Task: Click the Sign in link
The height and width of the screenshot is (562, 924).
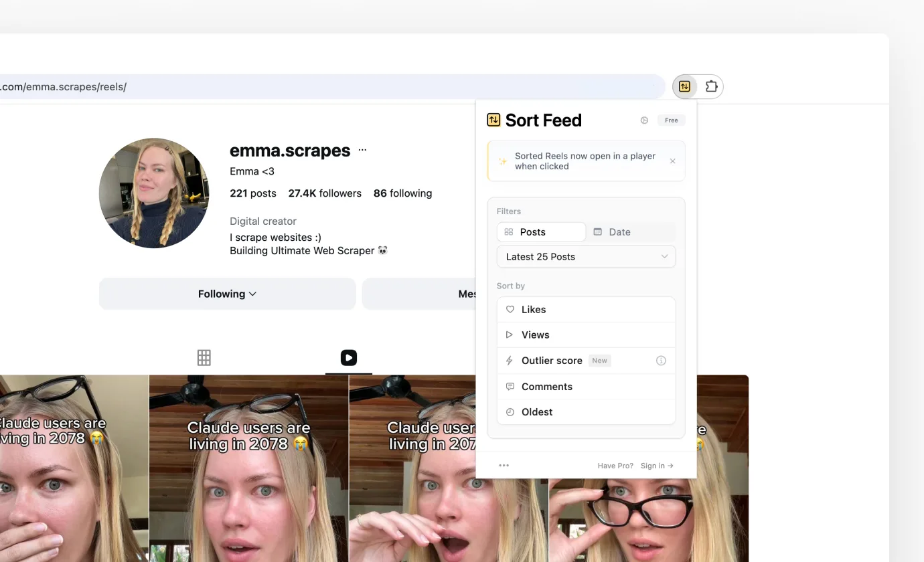Action: pos(657,466)
